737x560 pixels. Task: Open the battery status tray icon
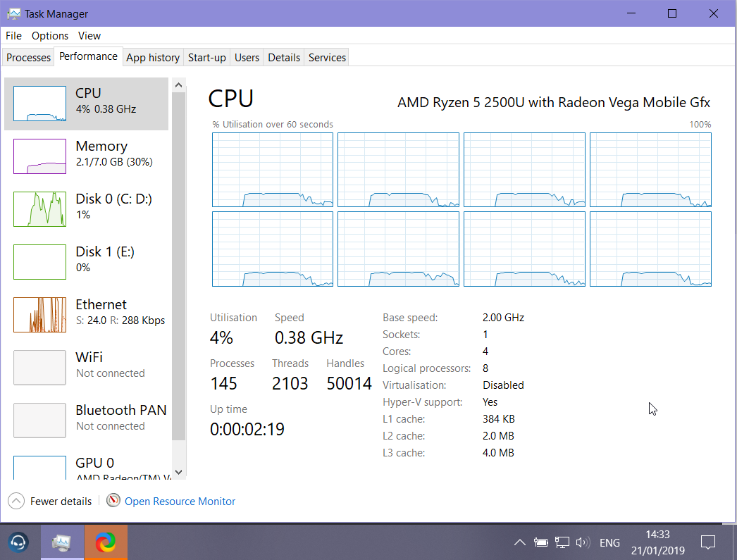coord(541,542)
